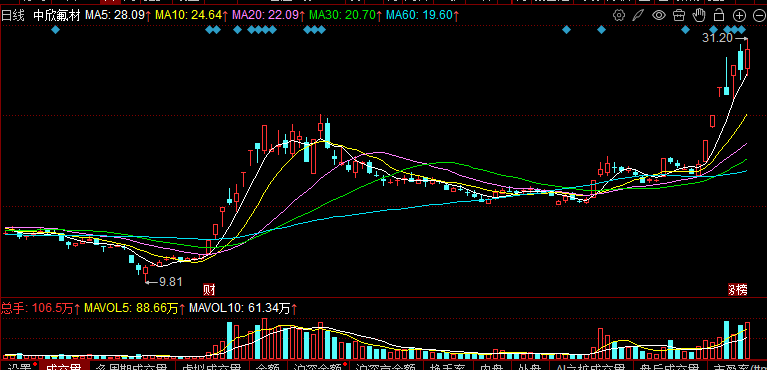This screenshot has height=370, width=767.
Task: Open the 日线 period selector
Action: 12,15
